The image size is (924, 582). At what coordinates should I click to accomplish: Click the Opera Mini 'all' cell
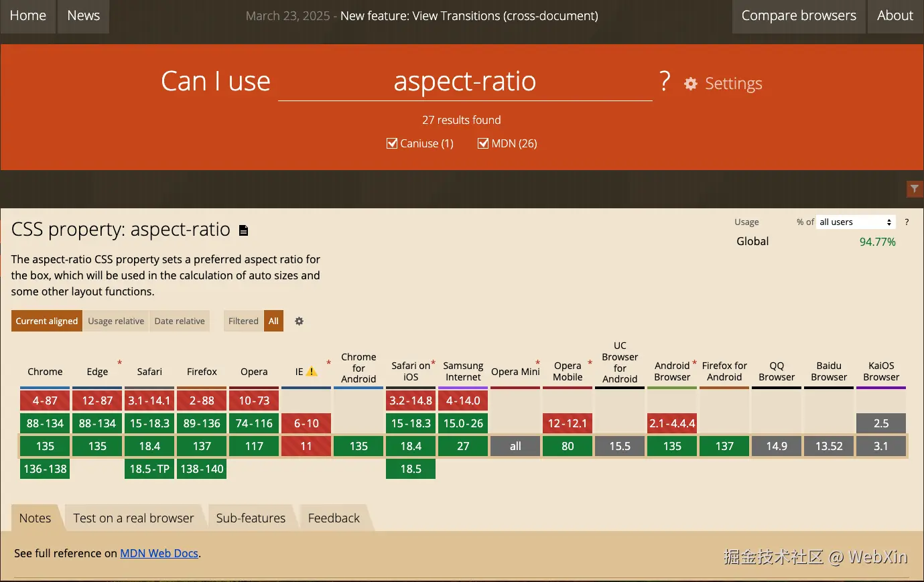coord(515,446)
